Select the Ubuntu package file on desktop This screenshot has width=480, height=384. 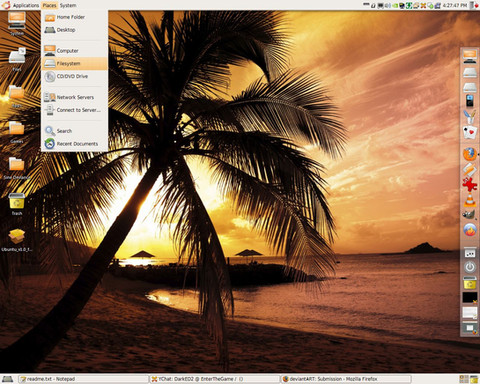pyautogui.click(x=17, y=240)
